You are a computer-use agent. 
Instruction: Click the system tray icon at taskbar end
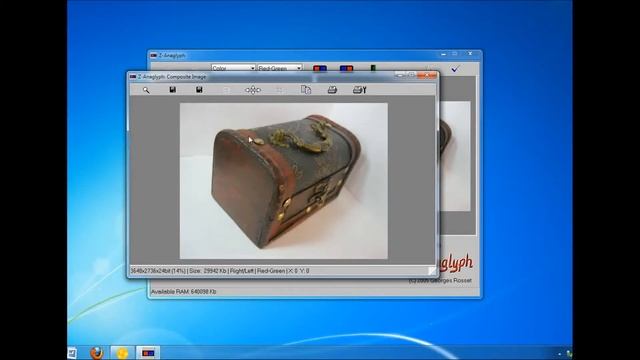(569, 354)
